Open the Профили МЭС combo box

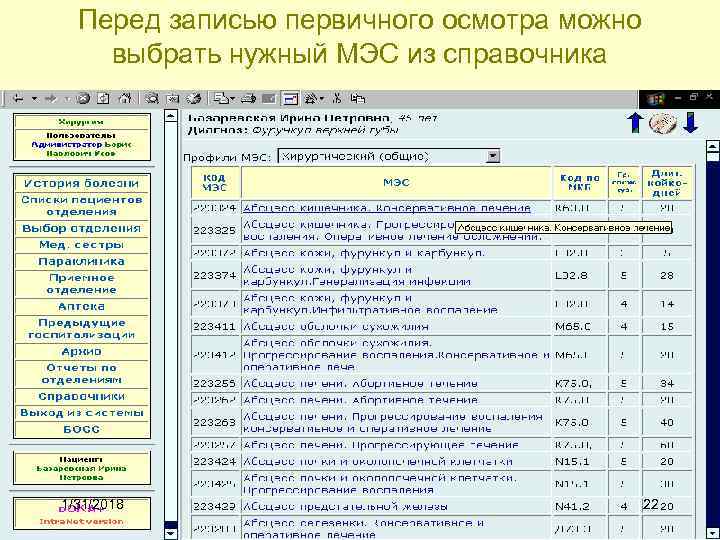[389, 156]
